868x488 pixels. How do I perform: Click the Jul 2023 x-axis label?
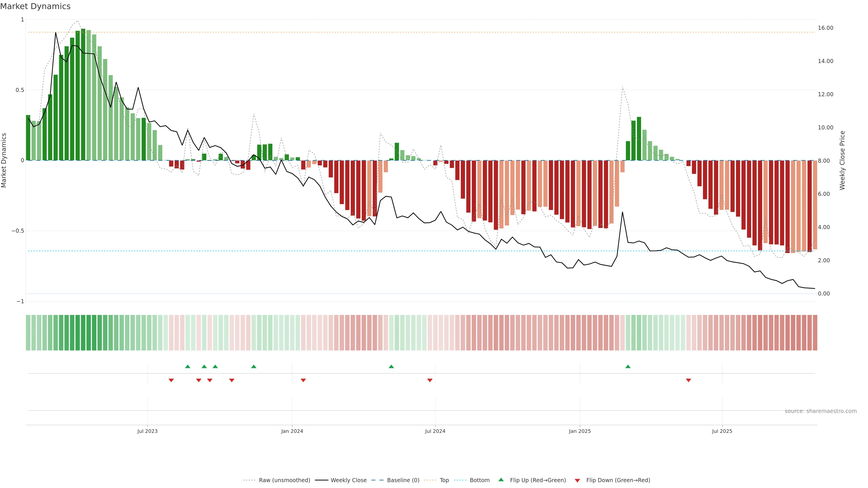(x=147, y=431)
